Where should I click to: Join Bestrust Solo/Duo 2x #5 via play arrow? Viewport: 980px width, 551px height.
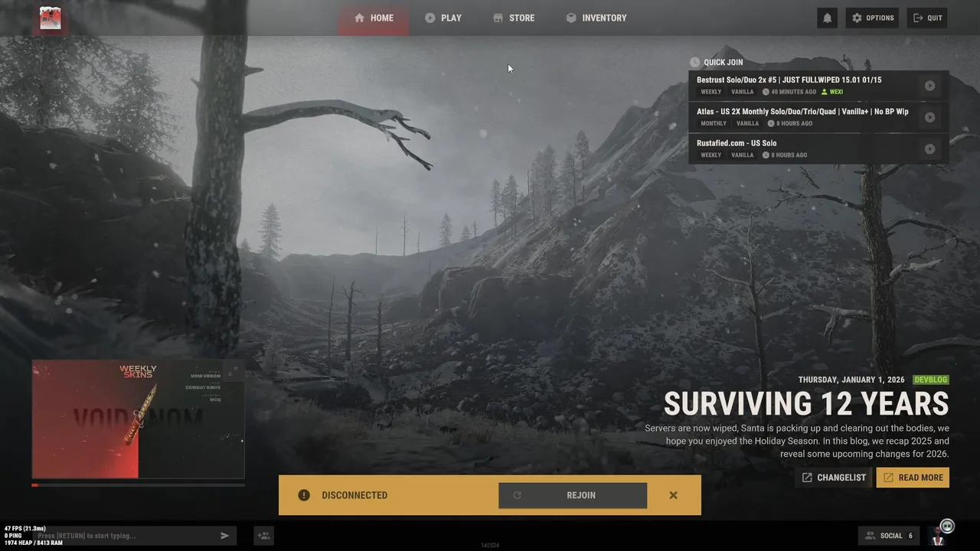point(929,86)
